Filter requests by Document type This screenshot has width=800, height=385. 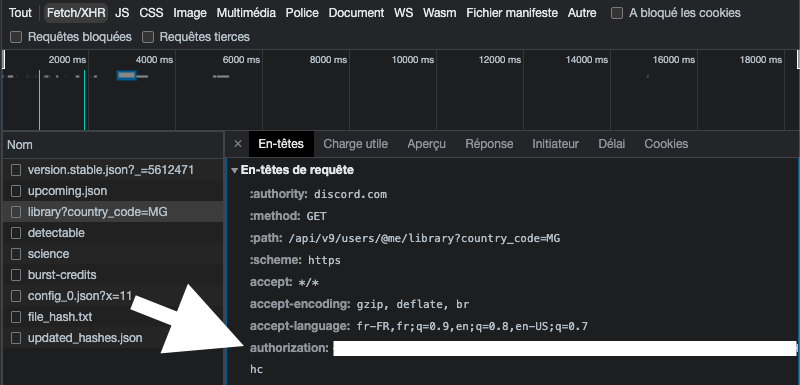[356, 13]
